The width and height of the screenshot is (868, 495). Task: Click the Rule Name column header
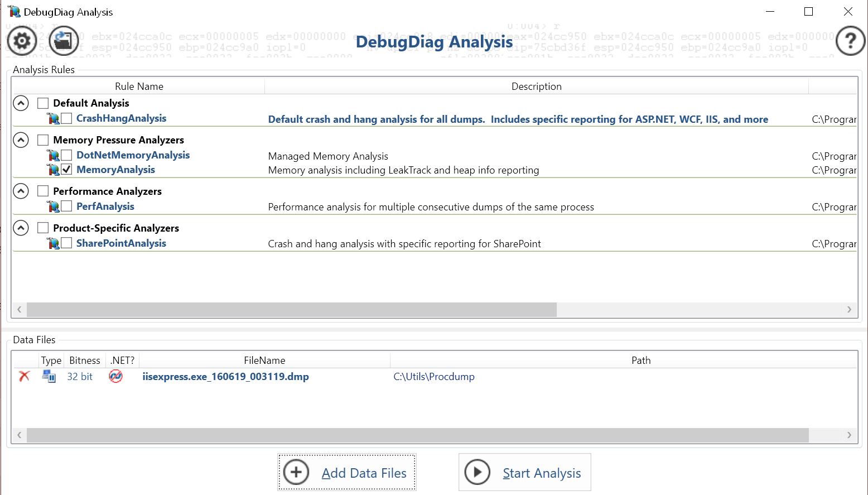click(139, 86)
